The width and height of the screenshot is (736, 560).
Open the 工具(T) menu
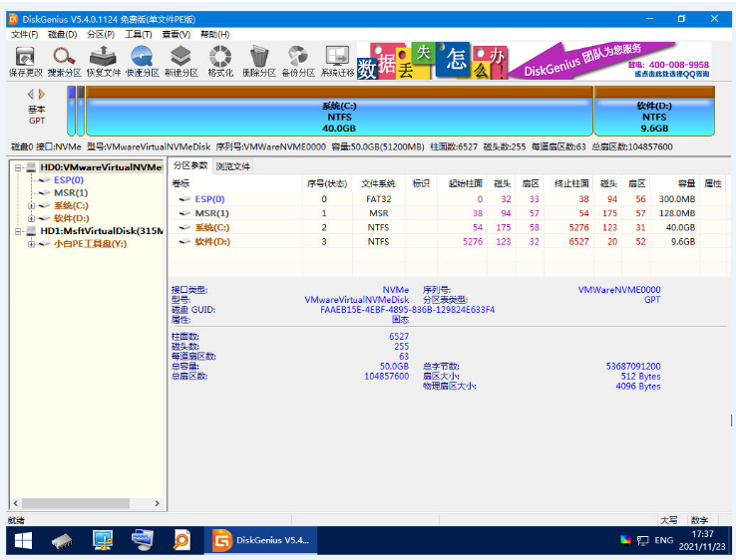[x=138, y=34]
